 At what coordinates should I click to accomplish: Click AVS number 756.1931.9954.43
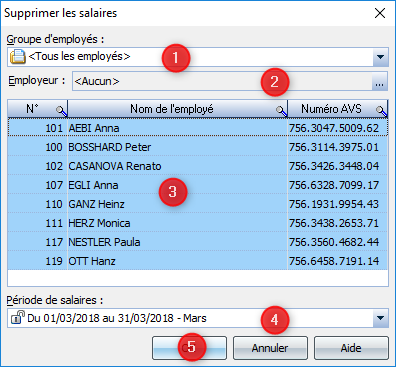(x=334, y=204)
